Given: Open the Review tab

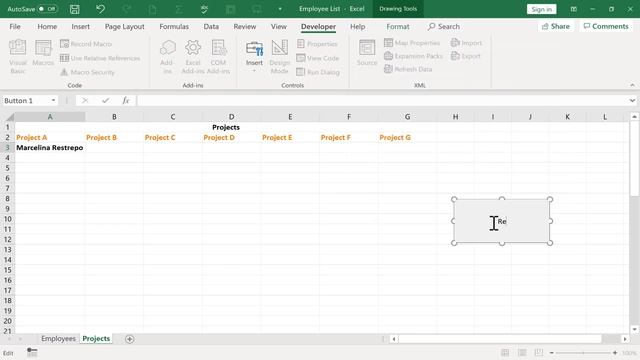Looking at the screenshot, I should click(x=244, y=27).
